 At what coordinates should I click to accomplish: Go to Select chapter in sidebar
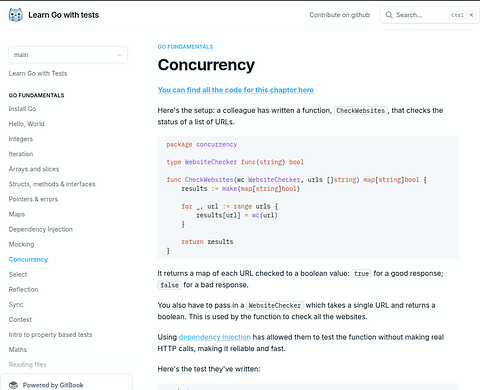coord(18,274)
